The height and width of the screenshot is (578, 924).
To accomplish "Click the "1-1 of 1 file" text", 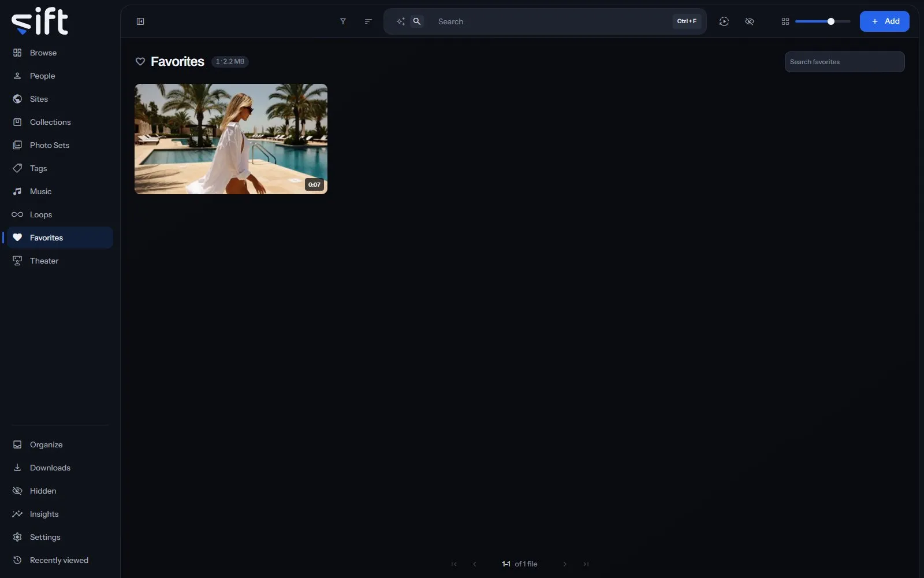I will [x=520, y=564].
